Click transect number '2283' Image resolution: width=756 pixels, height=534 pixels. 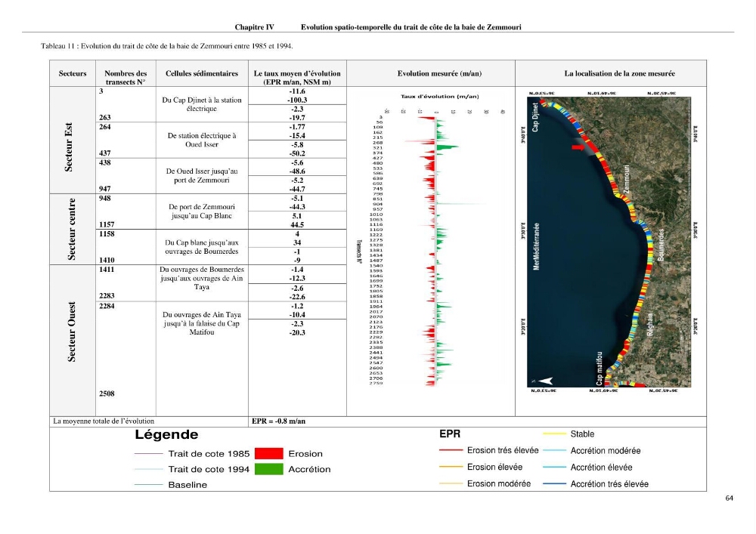click(x=107, y=295)
